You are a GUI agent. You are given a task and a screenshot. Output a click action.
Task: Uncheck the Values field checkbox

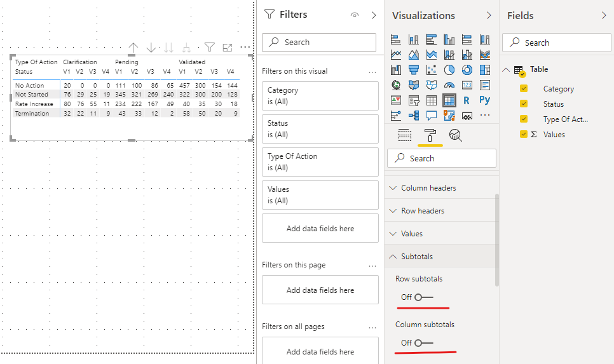tap(524, 134)
